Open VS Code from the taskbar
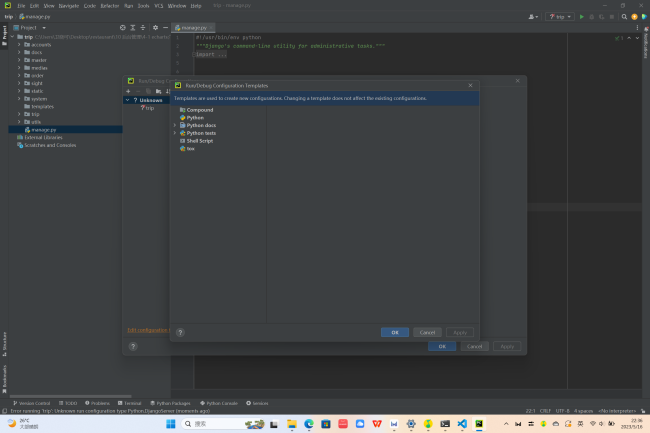Viewport: 650px width, 433px height. pos(462,424)
